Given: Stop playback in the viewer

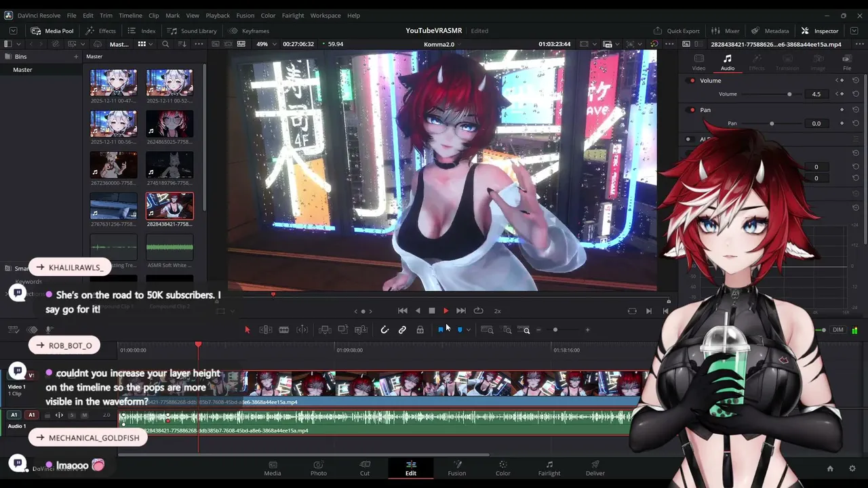Looking at the screenshot, I should click(x=432, y=310).
